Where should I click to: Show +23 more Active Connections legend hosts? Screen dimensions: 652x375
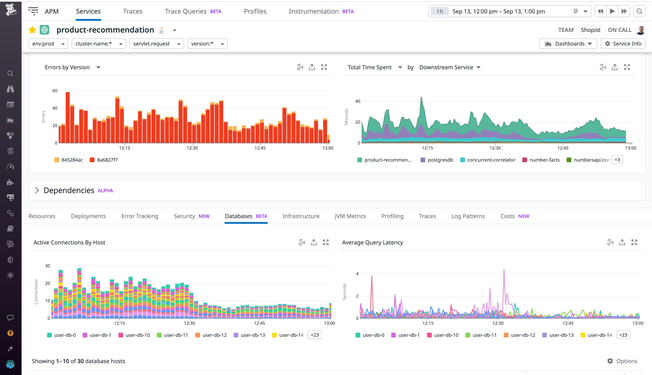pos(315,335)
